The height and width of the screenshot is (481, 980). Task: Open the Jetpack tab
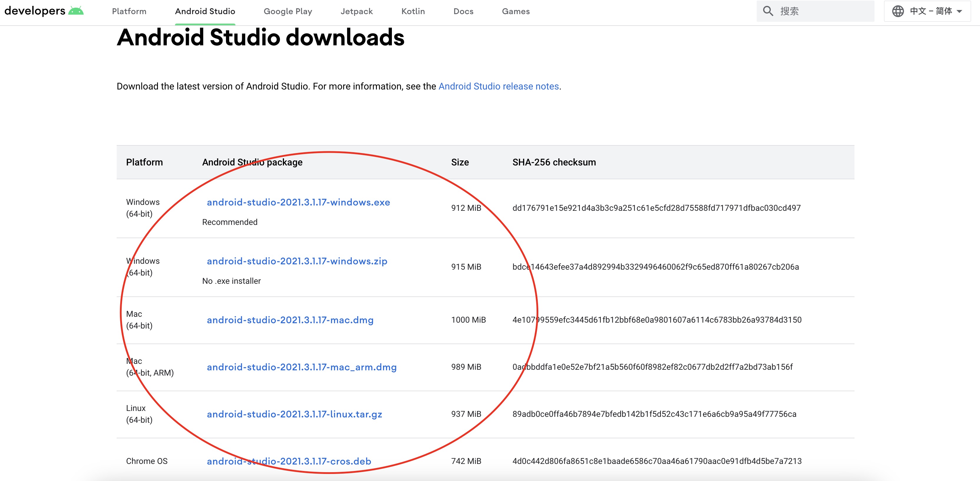click(x=357, y=11)
